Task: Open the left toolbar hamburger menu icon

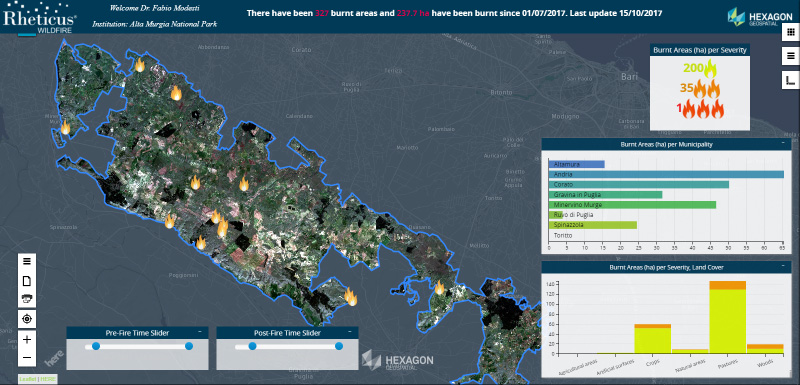Action: [x=27, y=261]
